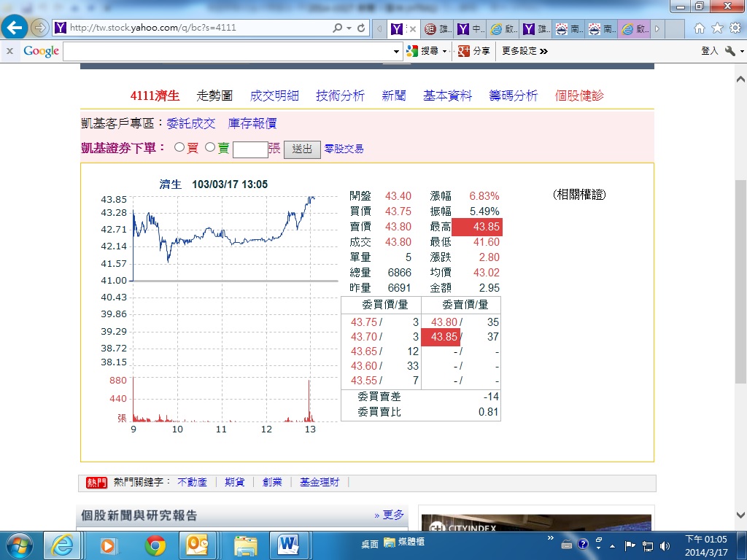Show hidden tray icons with the up arrow
This screenshot has height=560, width=747.
coord(613,545)
